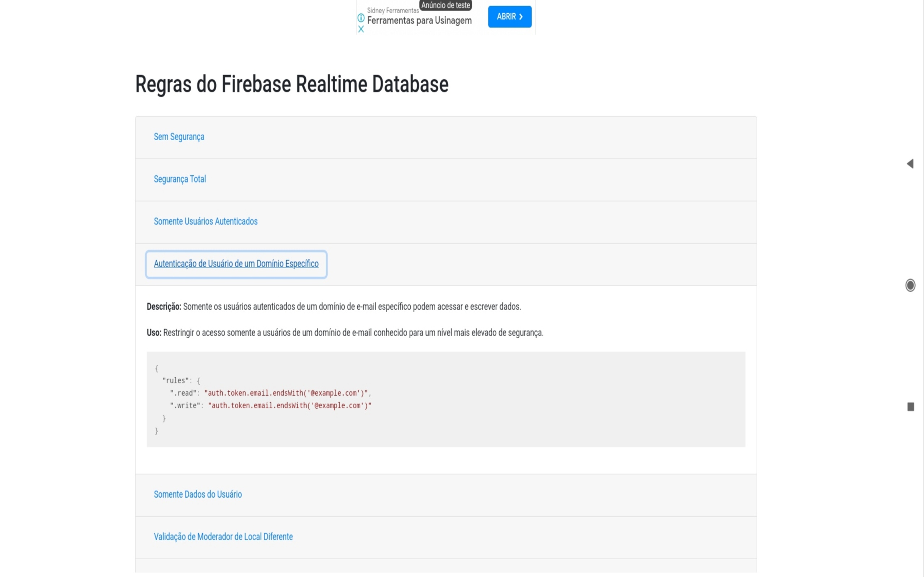Open the "Sidney Ferramentas" advertiser link
Viewport: 924px width, 577px height.
click(x=393, y=11)
